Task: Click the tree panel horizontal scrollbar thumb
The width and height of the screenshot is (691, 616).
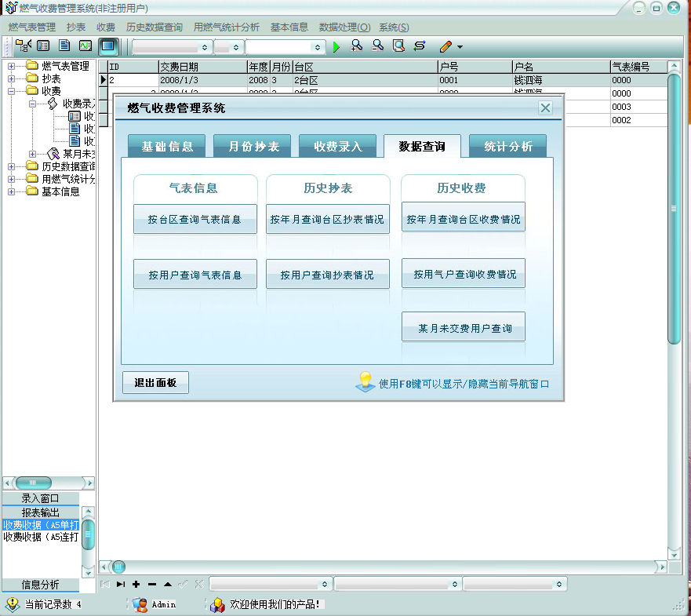Action: pos(34,483)
